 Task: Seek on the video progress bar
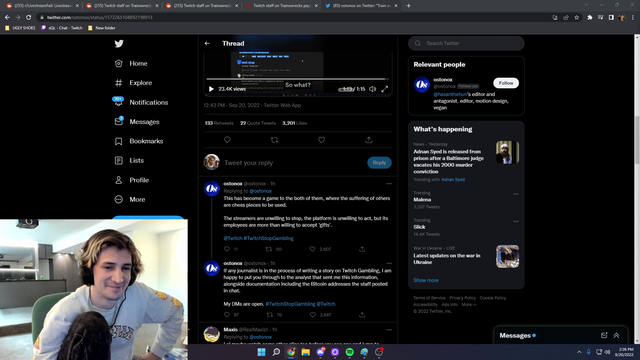pos(297,79)
